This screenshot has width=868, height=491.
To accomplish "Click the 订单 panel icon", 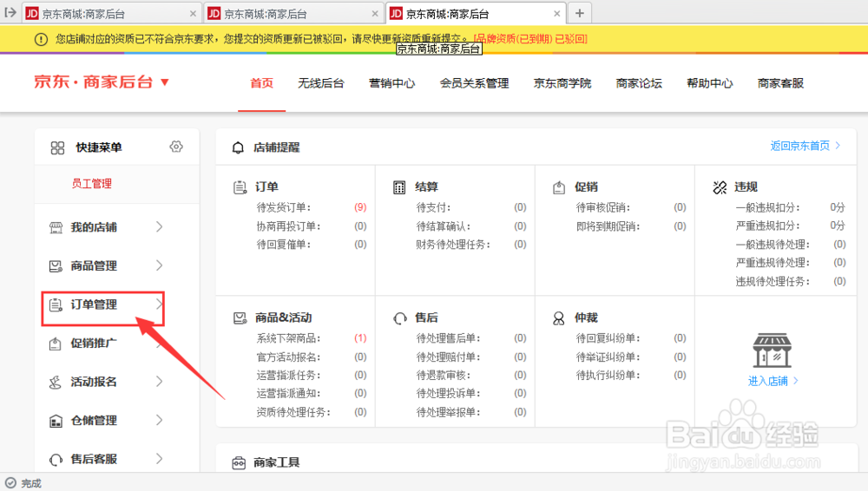I will tap(240, 187).
